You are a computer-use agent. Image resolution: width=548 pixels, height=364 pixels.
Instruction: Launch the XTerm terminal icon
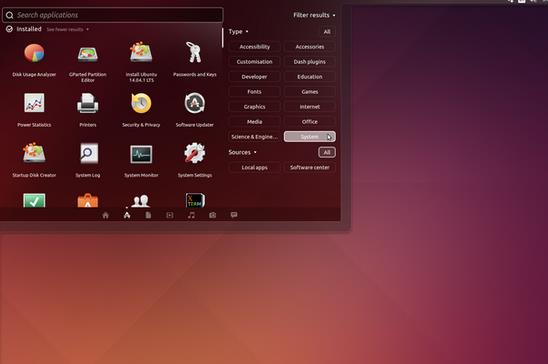point(195,200)
